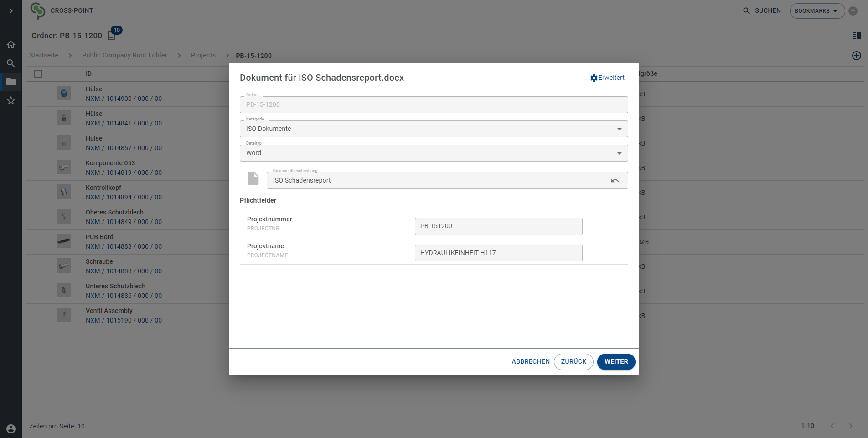
Task: Open the folder documents icon with badge 10
Action: tap(112, 36)
